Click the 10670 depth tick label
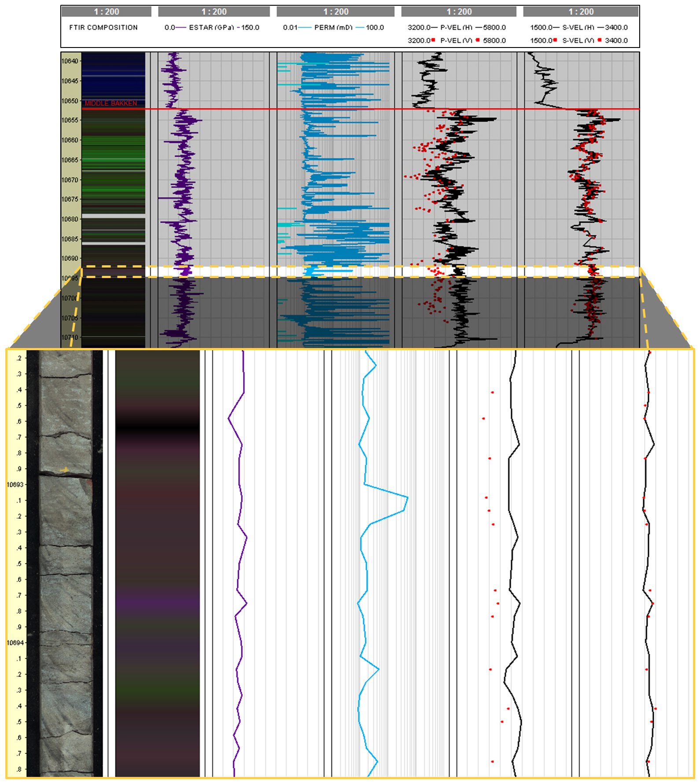The height and width of the screenshot is (784, 700). coord(70,180)
